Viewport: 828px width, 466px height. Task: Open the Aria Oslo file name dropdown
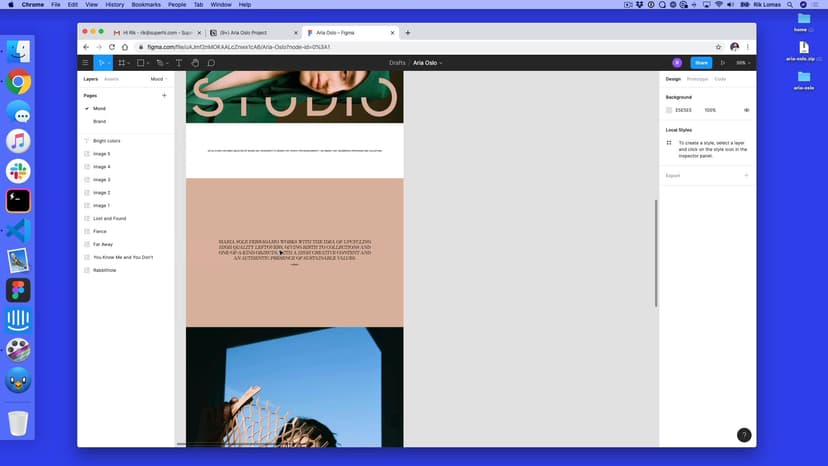click(x=428, y=63)
